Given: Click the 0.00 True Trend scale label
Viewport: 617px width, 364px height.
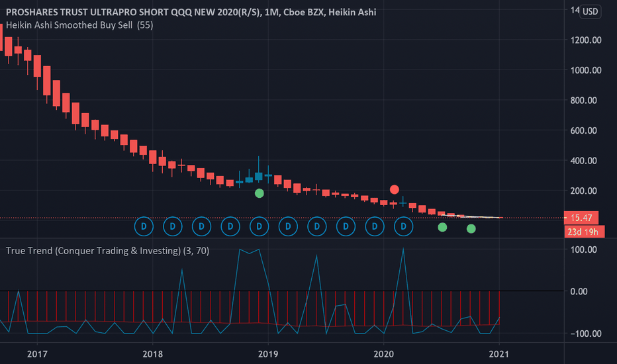Looking at the screenshot, I should tap(579, 292).
